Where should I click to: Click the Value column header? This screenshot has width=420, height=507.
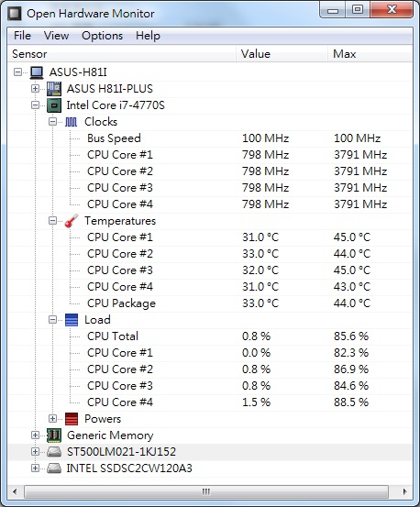(282, 54)
